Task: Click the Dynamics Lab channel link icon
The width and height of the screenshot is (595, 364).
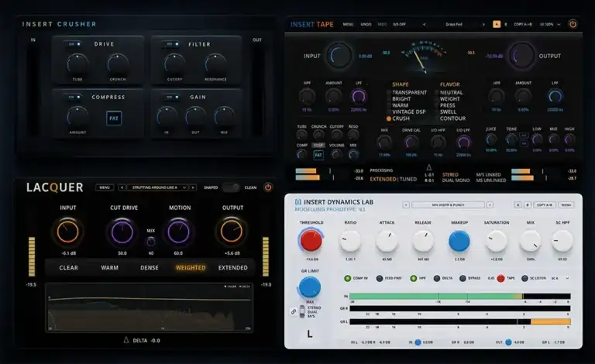Action: [294, 311]
